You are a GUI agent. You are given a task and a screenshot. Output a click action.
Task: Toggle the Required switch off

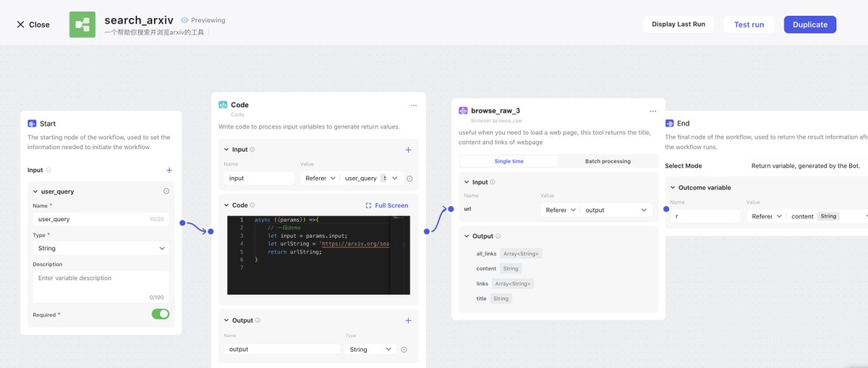[x=161, y=314]
